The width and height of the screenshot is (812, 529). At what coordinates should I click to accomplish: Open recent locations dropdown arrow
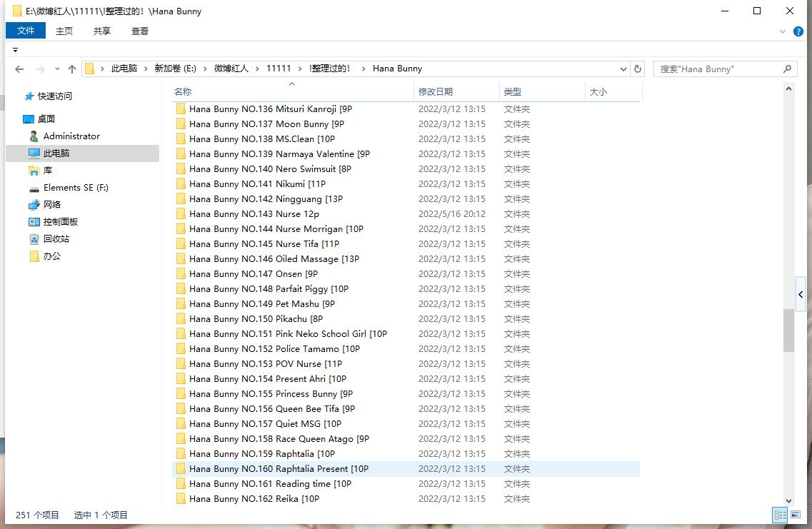pos(57,69)
